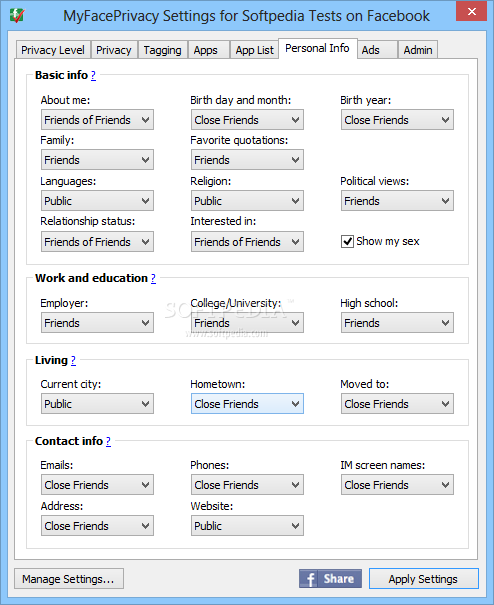494x605 pixels.
Task: Open the Languages dropdown
Action: click(97, 201)
